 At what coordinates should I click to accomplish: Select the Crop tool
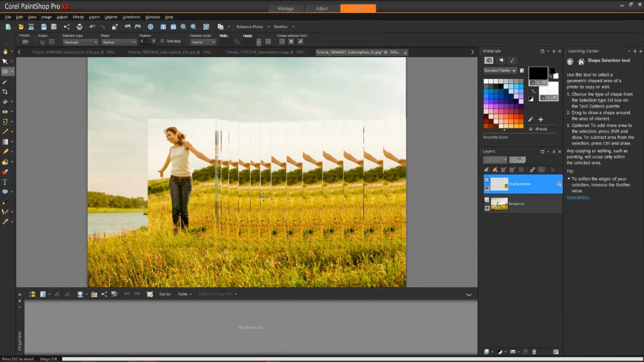click(x=5, y=92)
